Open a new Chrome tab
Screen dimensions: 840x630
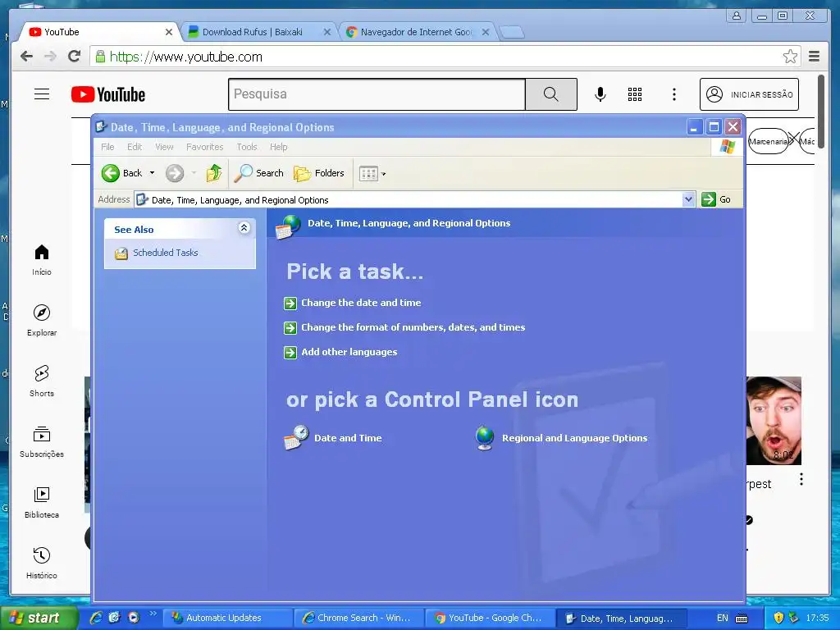point(512,33)
